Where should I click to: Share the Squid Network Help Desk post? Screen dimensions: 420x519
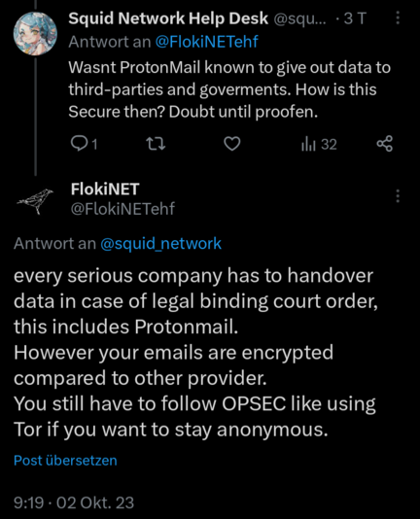pos(385,144)
